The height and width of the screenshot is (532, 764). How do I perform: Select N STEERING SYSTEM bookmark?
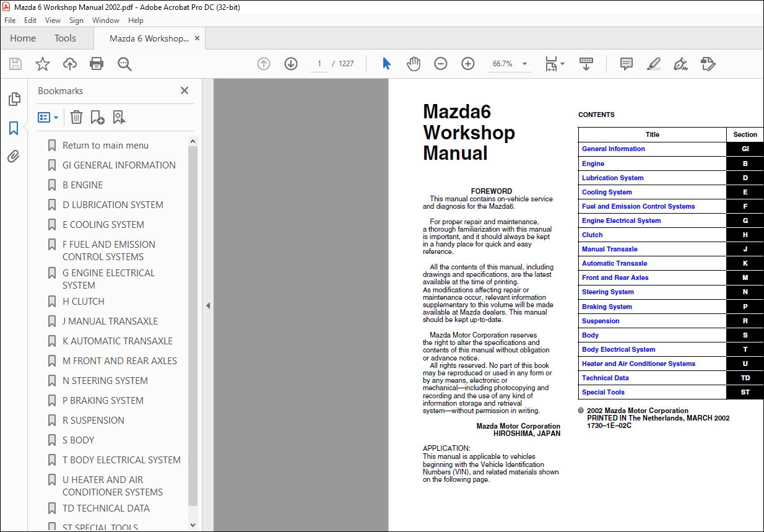105,381
